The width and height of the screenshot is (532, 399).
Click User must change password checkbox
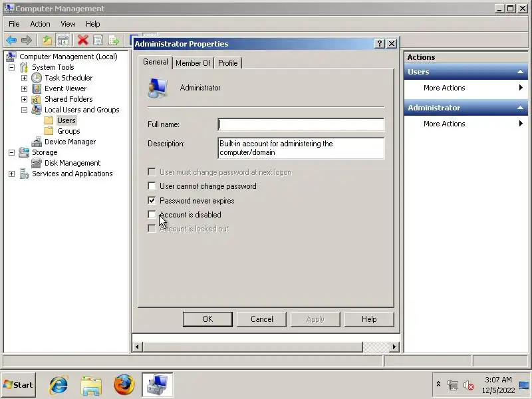pyautogui.click(x=152, y=172)
